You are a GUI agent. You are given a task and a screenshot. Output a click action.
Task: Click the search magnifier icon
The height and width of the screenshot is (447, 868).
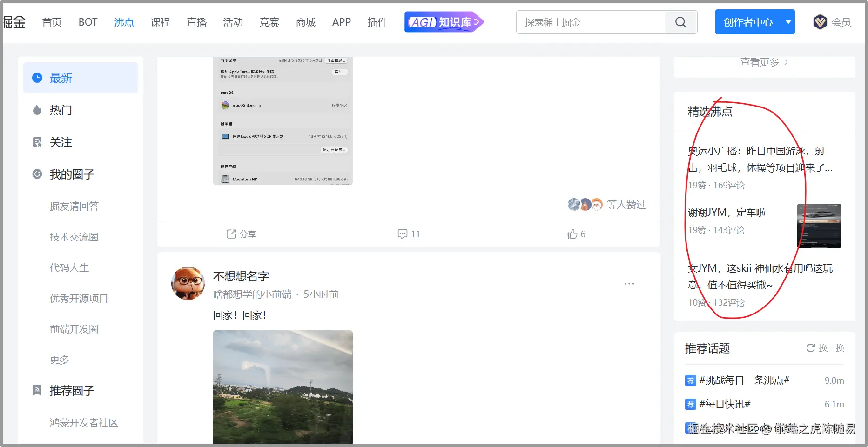[680, 22]
